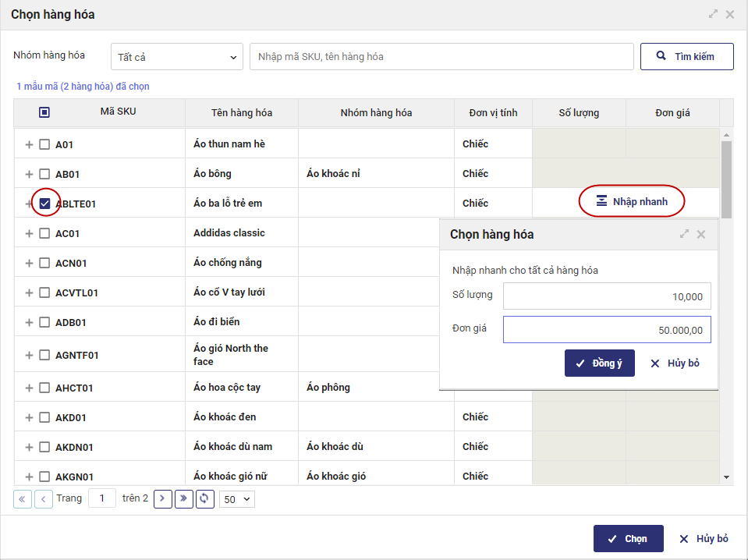The height and width of the screenshot is (560, 748).
Task: Click the refresh icon in pagination bar
Action: (205, 498)
